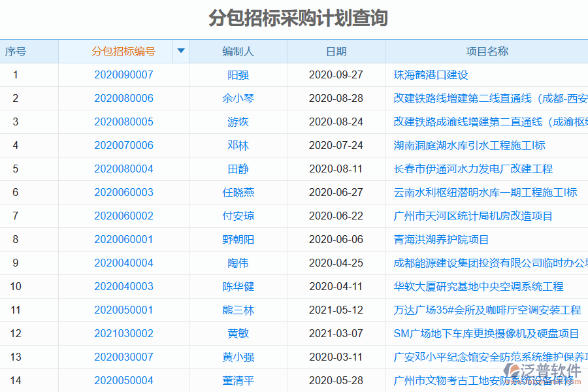Image resolution: width=588 pixels, height=392 pixels.
Task: Select editor name 董清平 in row 14
Action: coord(238,380)
